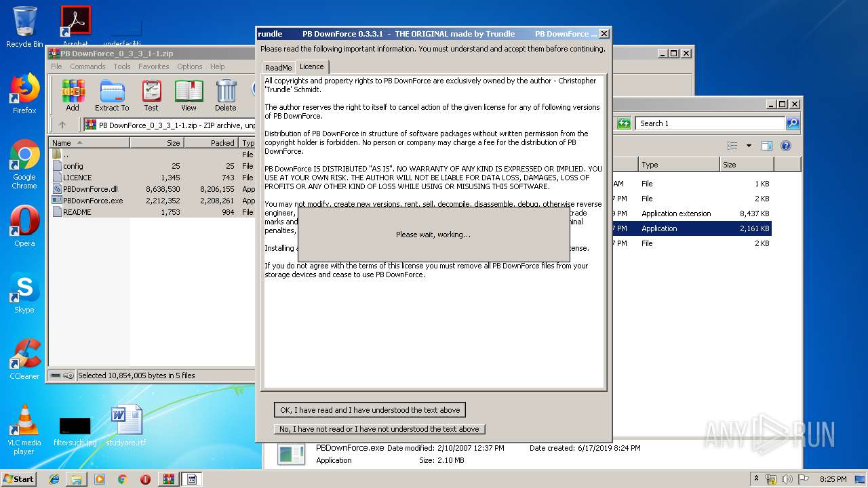Click the Search 1 input field
868x488 pixels.
point(710,123)
